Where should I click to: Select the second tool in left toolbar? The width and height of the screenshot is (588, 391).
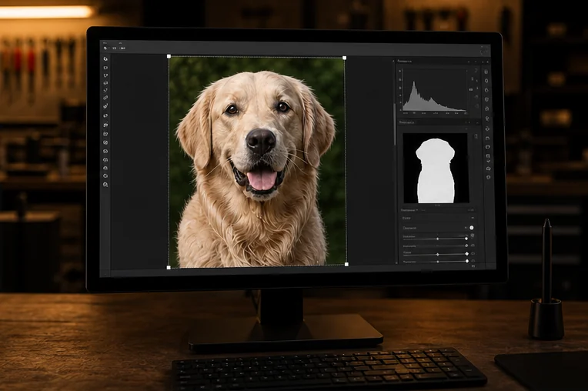[x=105, y=68]
